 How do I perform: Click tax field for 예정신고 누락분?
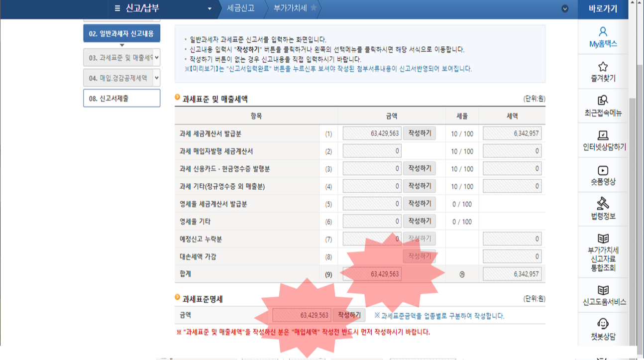tap(512, 239)
